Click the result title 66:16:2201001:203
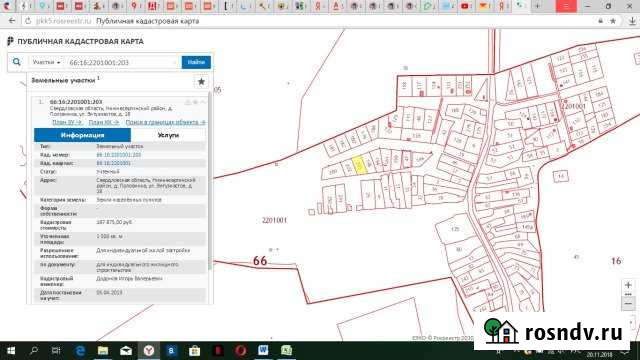640x360 pixels. (76, 102)
